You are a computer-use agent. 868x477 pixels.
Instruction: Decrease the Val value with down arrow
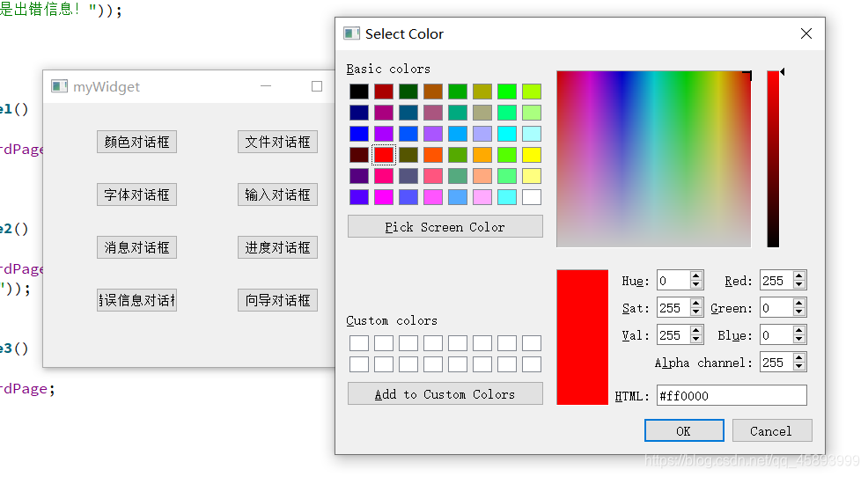pos(696,341)
